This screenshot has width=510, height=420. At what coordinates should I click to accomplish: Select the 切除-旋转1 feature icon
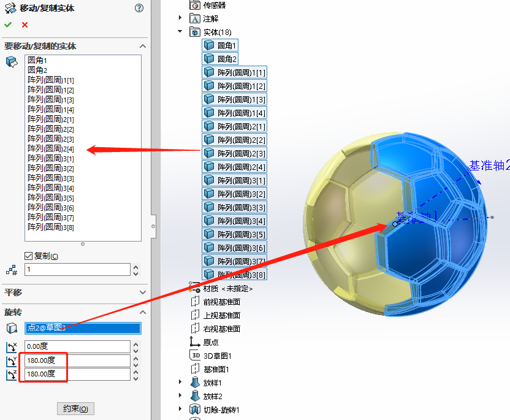194,410
